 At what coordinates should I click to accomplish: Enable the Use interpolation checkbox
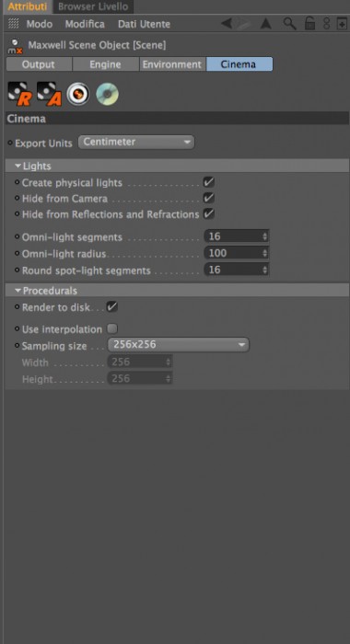(x=112, y=328)
